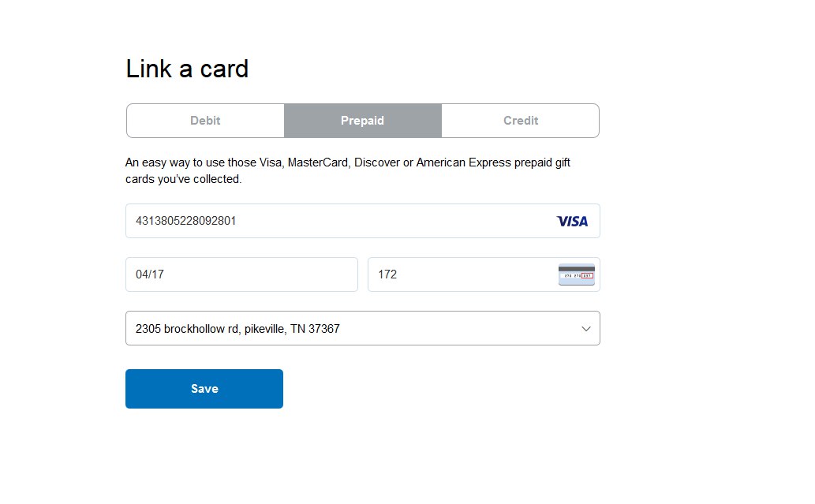The width and height of the screenshot is (815, 504).
Task: Click the 172 security code field
Action: coord(484,274)
